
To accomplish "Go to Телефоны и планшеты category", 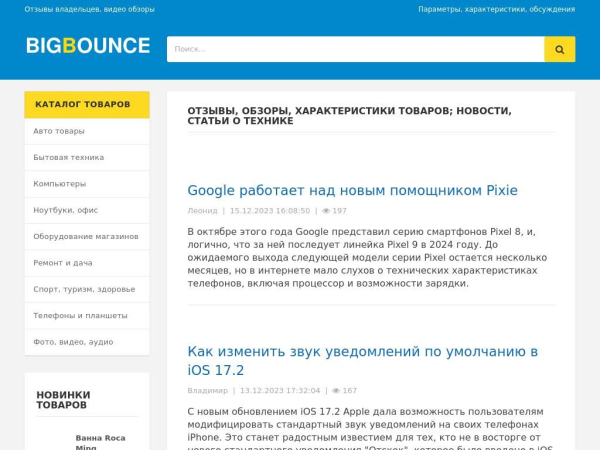I will pyautogui.click(x=80, y=315).
